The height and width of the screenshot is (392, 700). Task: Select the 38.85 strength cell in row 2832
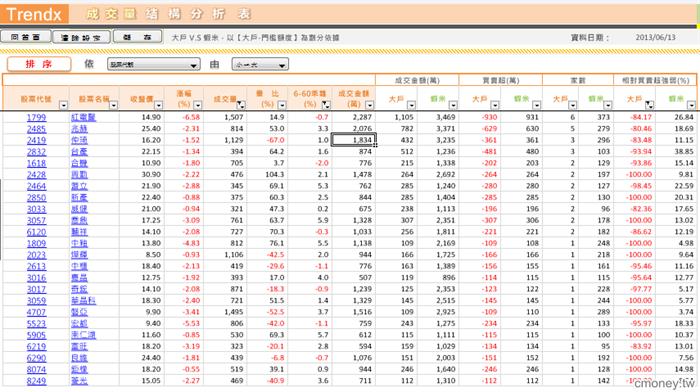coord(684,151)
